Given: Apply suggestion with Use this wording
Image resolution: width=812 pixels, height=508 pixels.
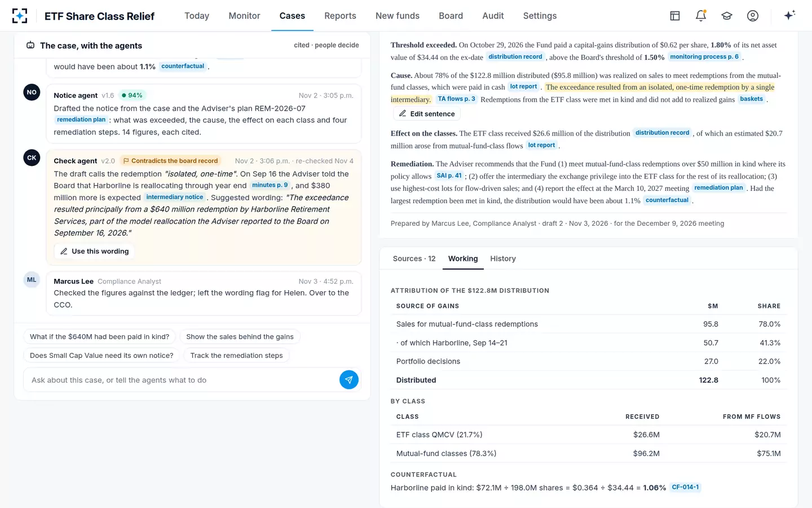Looking at the screenshot, I should click(95, 251).
